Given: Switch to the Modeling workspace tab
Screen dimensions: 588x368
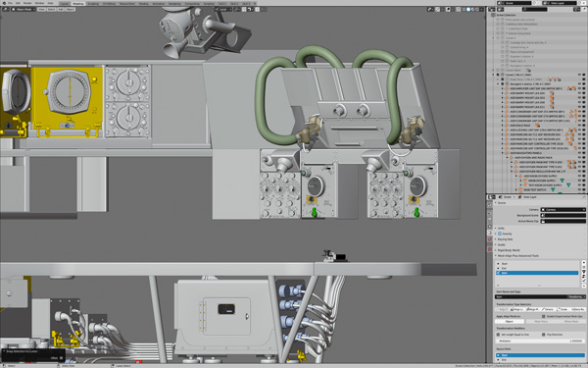Looking at the screenshot, I should click(78, 3).
